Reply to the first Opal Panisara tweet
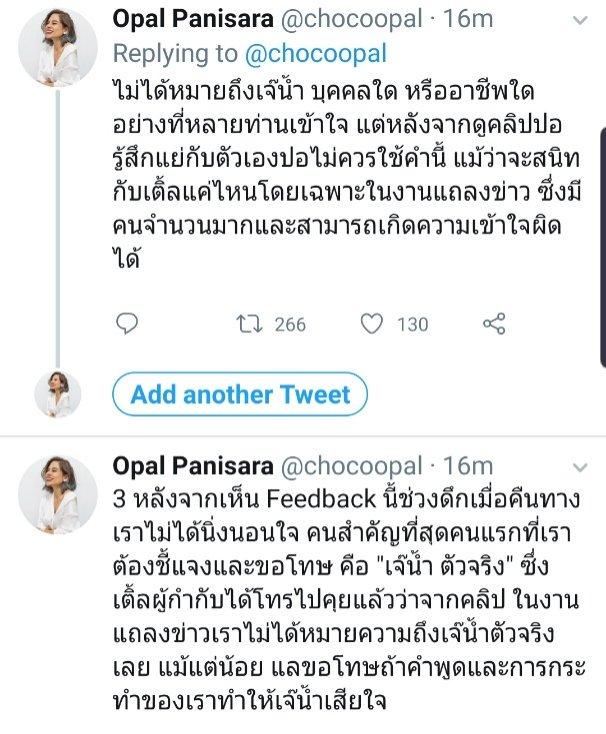606x734 pixels. 127,323
